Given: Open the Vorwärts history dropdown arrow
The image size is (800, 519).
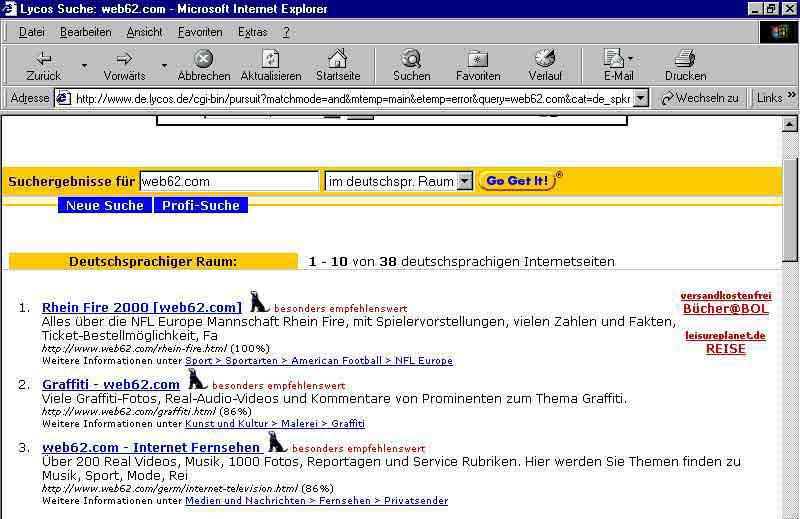Looking at the screenshot, I should coord(164,65).
